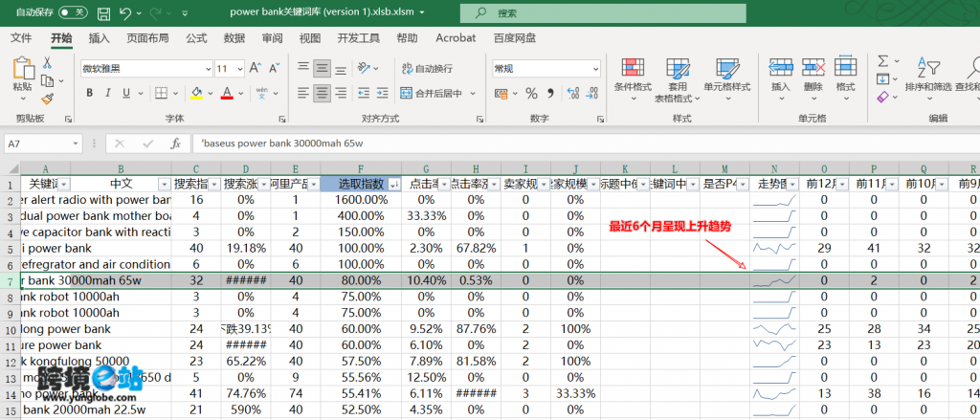This screenshot has height=420, width=980.
Task: Open the number format 常规 dropdown
Action: [595, 69]
